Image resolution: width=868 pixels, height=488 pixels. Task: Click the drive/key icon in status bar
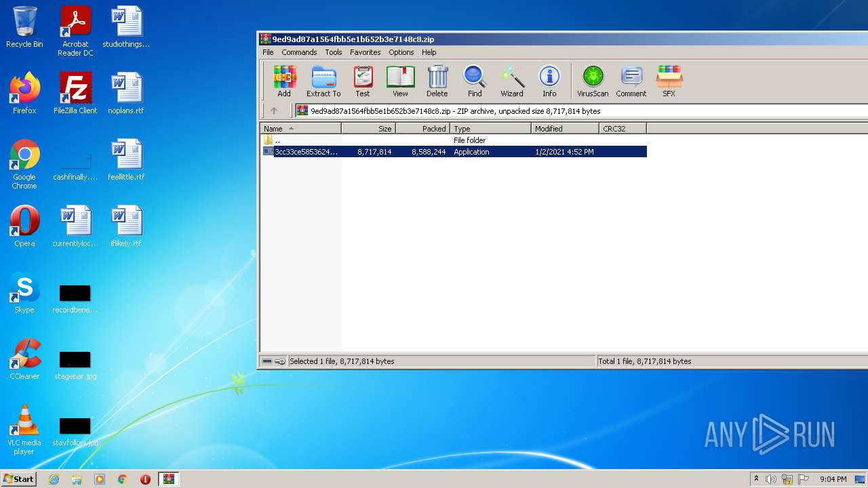274,361
